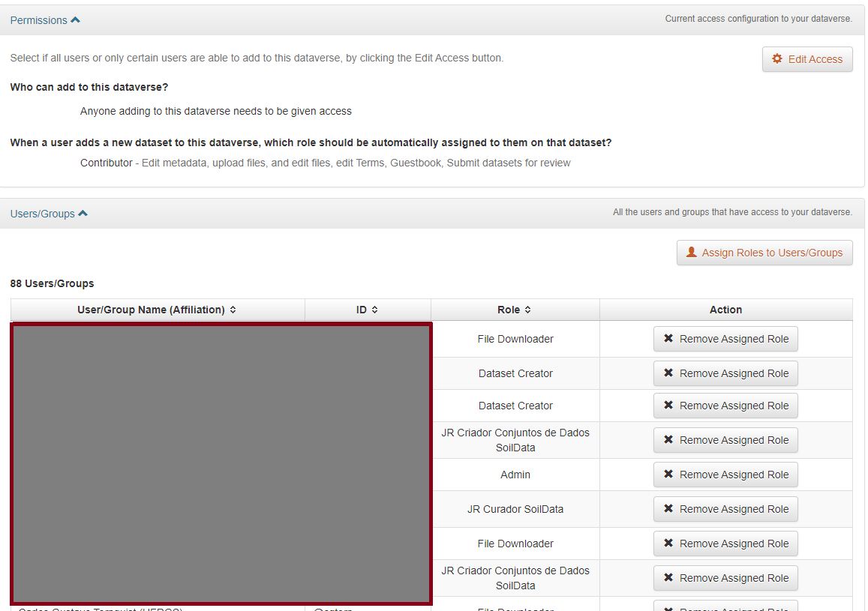Viewport: 868px width, 611px height.
Task: Collapse the Users/Groups section chevron
Action: pos(83,214)
